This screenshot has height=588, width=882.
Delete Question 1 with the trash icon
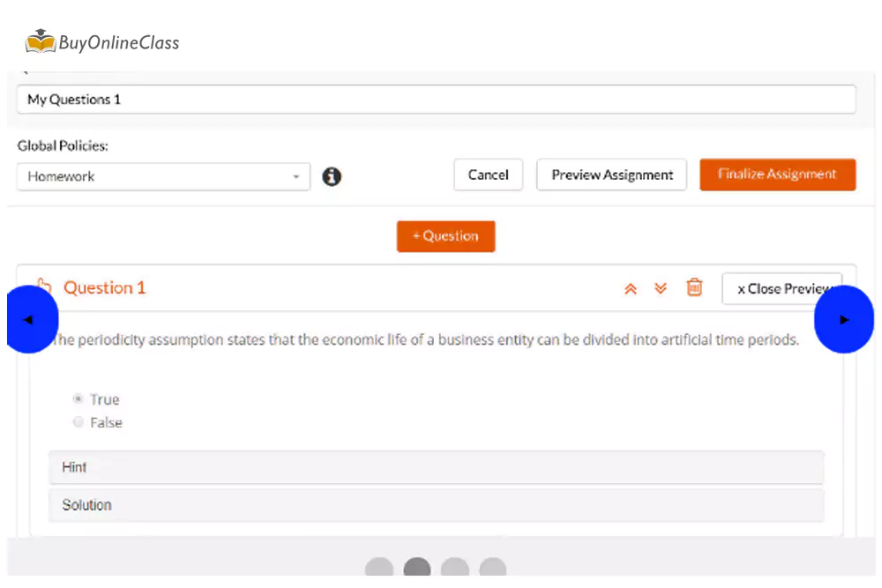click(694, 288)
